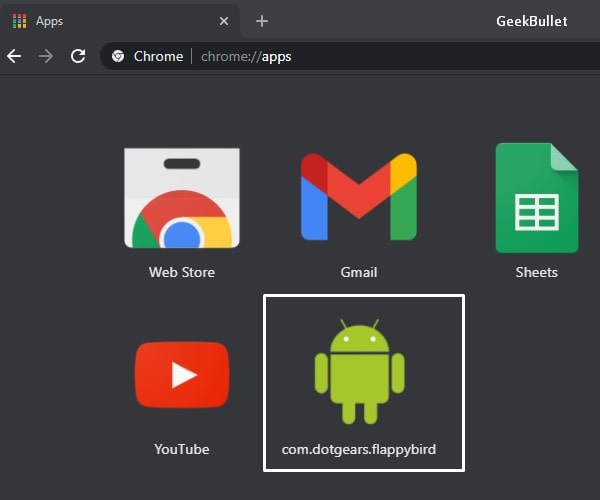Viewport: 600px width, 500px height.
Task: Open the Web Store app icon
Action: (182, 198)
